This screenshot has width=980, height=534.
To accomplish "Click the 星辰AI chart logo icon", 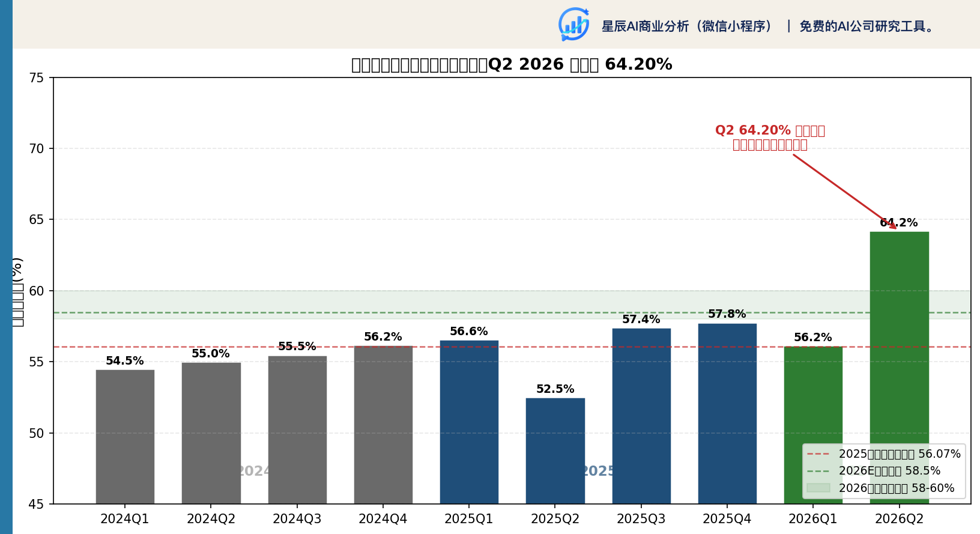I will (x=574, y=24).
